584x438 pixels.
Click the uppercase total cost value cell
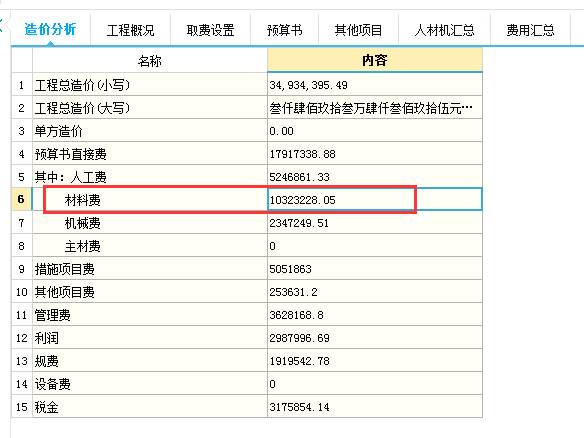coord(375,108)
